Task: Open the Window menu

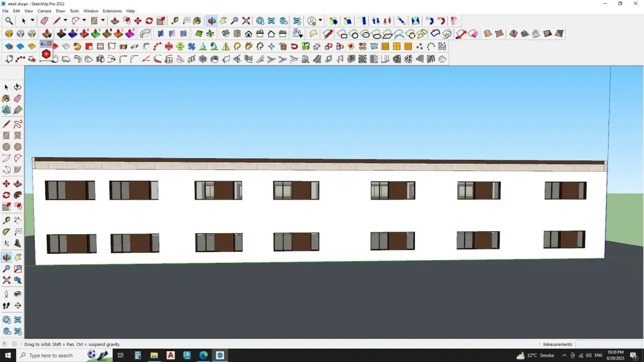Action: (x=91, y=11)
